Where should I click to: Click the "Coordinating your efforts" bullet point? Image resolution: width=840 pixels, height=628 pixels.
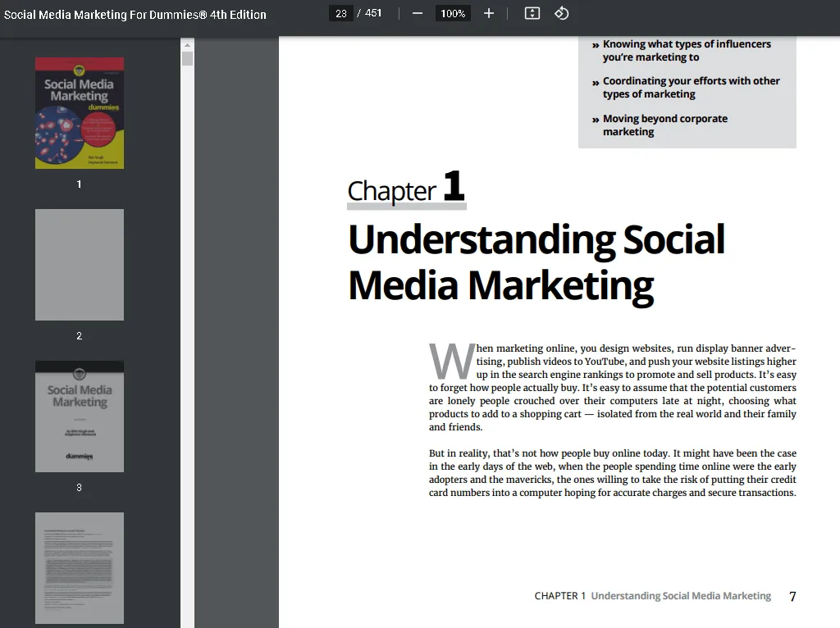[691, 87]
